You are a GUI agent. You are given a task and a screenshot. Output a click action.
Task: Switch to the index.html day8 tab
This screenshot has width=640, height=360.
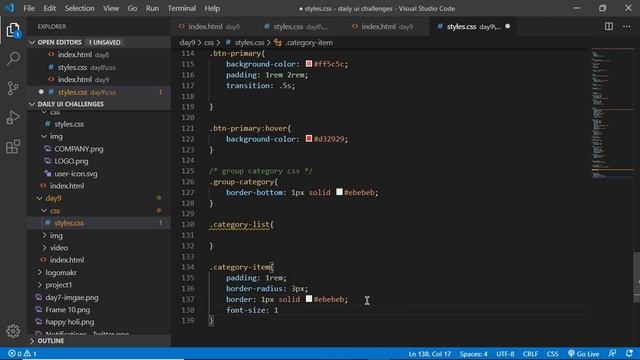click(214, 27)
